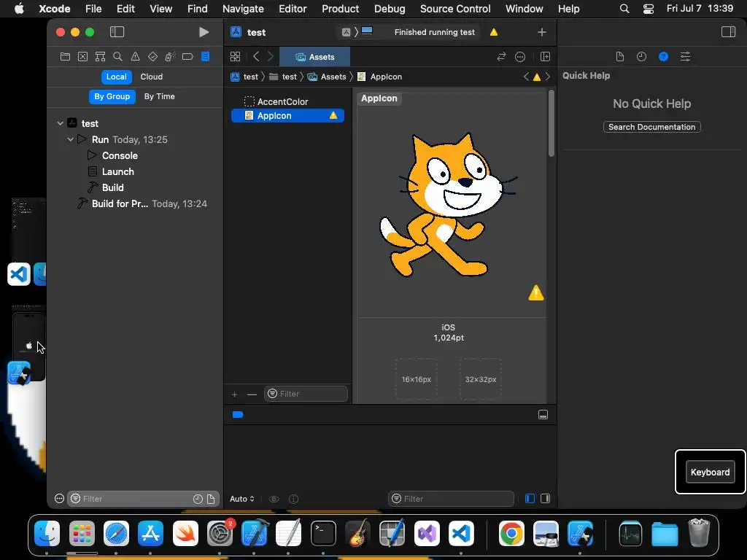Show the History inspector clock icon

point(642,57)
